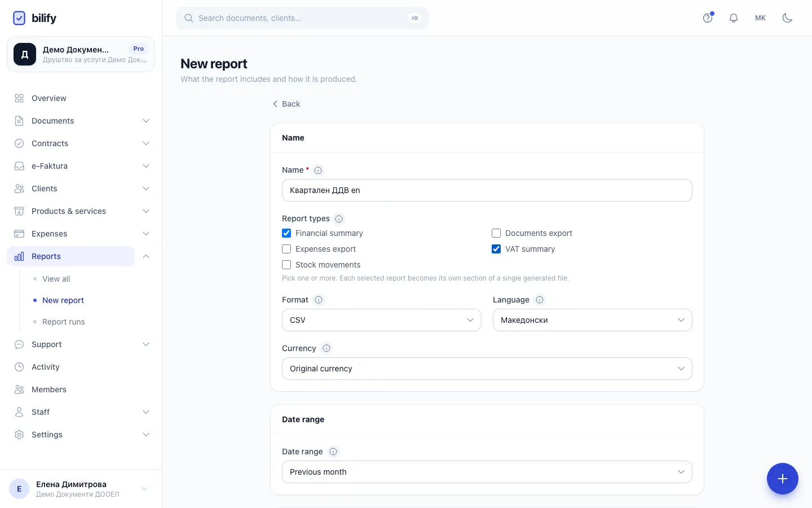Open user menu for Елена Димитрова
The image size is (812, 508).
point(81,489)
